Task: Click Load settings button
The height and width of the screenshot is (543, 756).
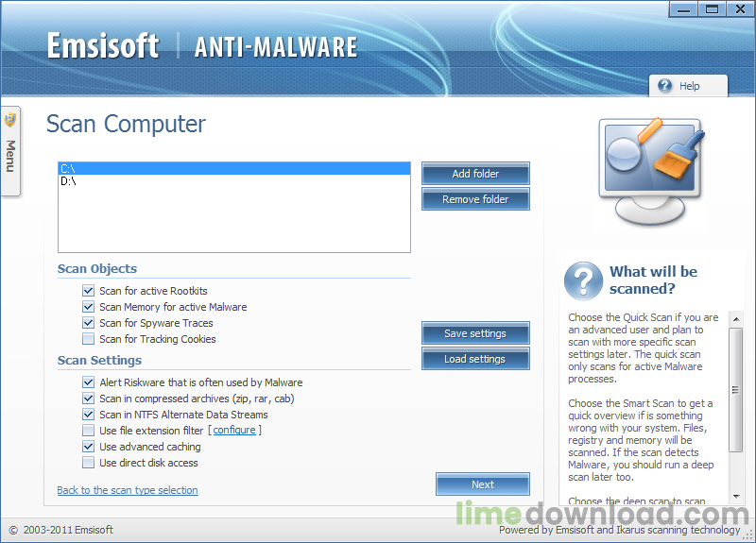Action: coord(475,359)
